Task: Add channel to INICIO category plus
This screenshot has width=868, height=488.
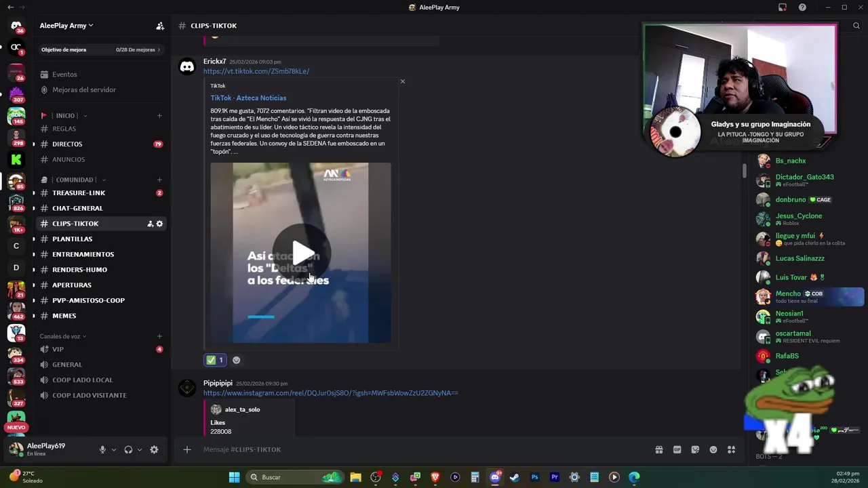Action: click(159, 116)
